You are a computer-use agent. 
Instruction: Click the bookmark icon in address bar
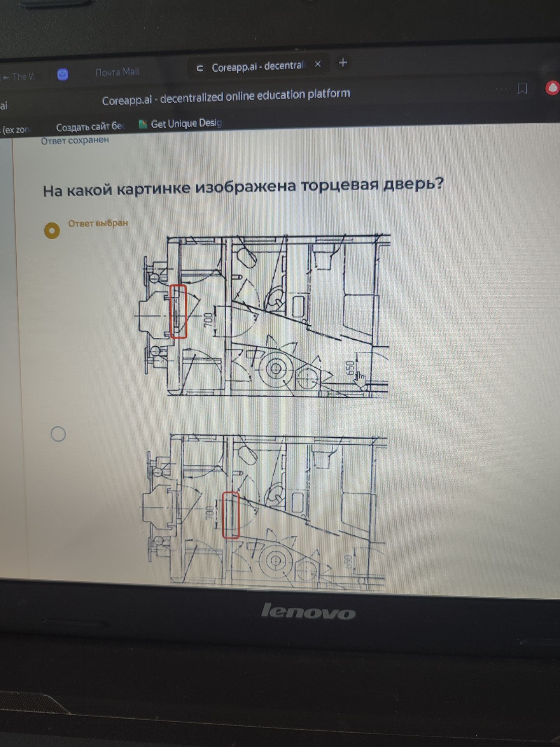coord(522,89)
